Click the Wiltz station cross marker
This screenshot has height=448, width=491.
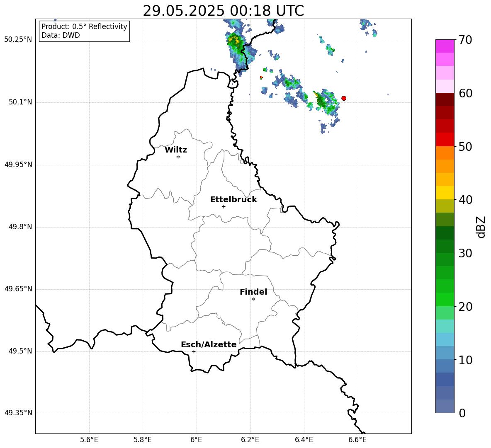[178, 157]
